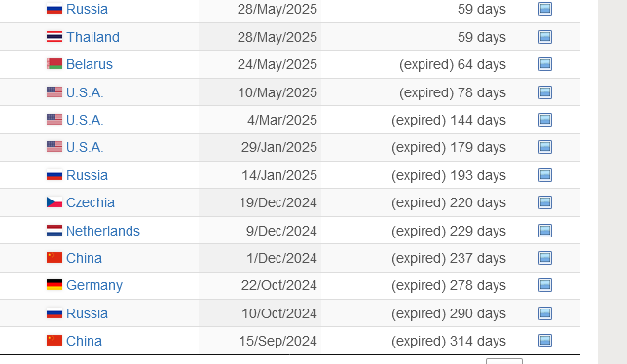The height and width of the screenshot is (364, 627).
Task: Open screenshot icon for Thailand row
Action: tap(545, 37)
